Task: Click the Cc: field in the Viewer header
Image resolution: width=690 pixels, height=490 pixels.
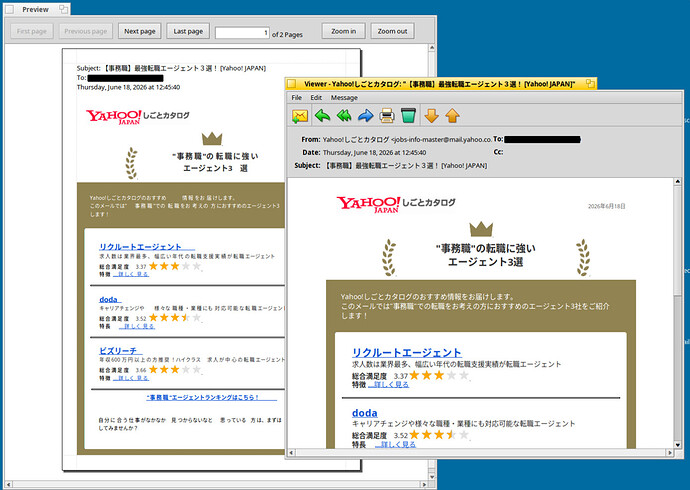Action: pyautogui.click(x=498, y=152)
